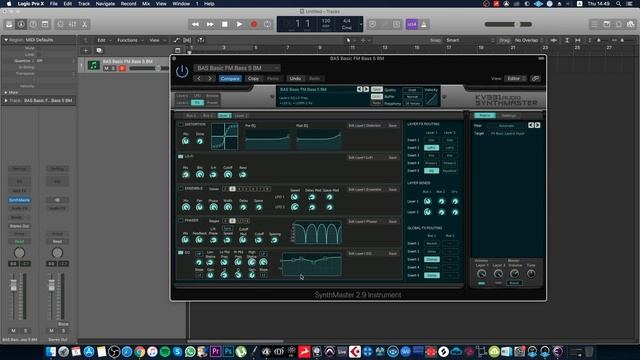Click the SynthMaster instrument slot in channel strip
This screenshot has width=640, height=360.
pyautogui.click(x=19, y=200)
